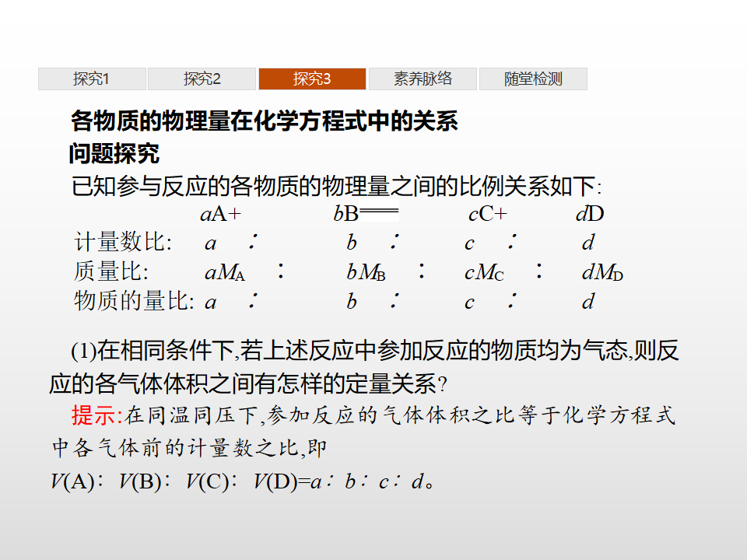The height and width of the screenshot is (560, 747).
Task: Click the V(D)=a term in the final formula
Action: click(x=287, y=481)
